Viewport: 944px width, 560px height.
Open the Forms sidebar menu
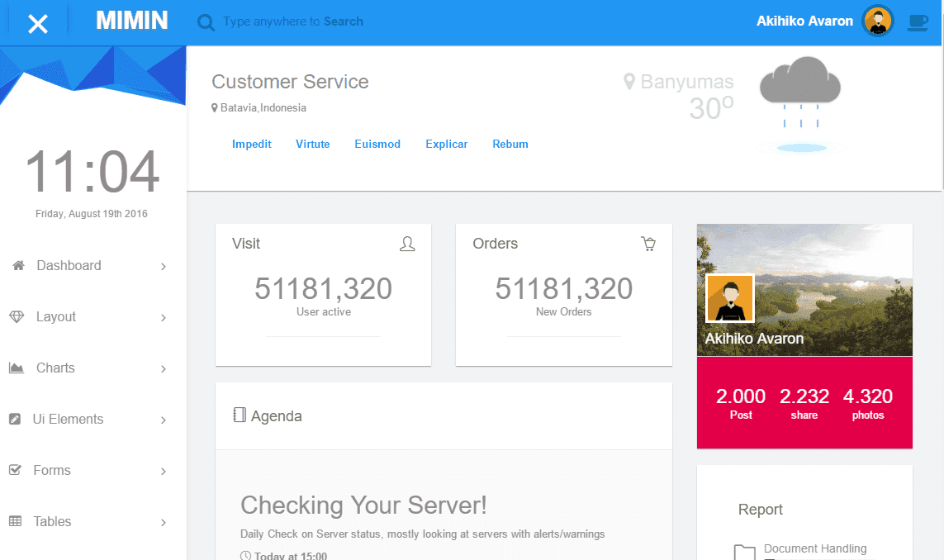[x=51, y=471]
